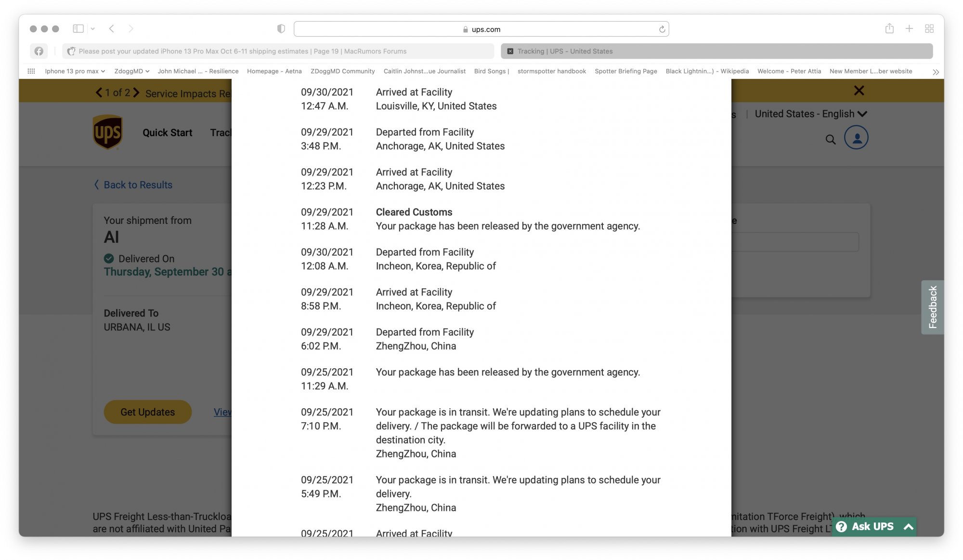
Task: Open John Michael Resilience bookmark
Action: pyautogui.click(x=198, y=71)
